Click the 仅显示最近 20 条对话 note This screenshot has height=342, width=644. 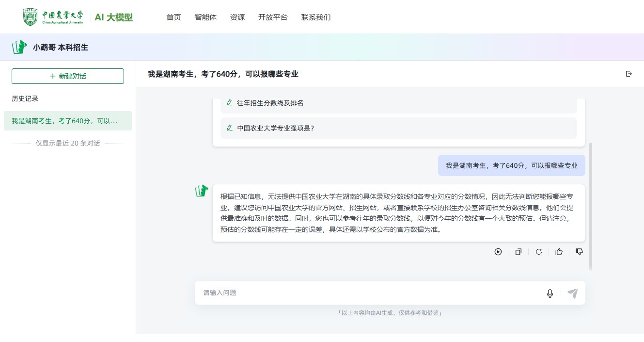pyautogui.click(x=68, y=144)
